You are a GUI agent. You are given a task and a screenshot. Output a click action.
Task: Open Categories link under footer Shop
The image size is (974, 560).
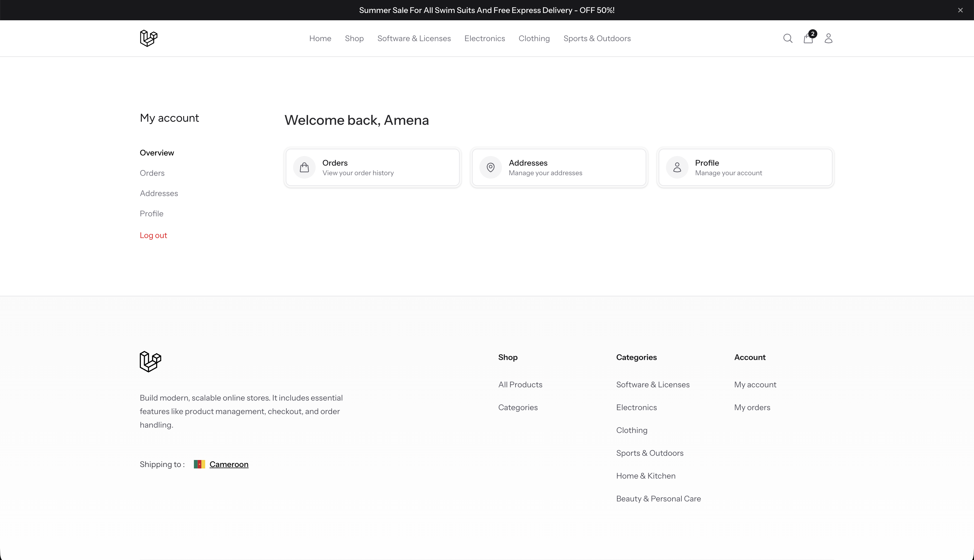[x=518, y=407]
